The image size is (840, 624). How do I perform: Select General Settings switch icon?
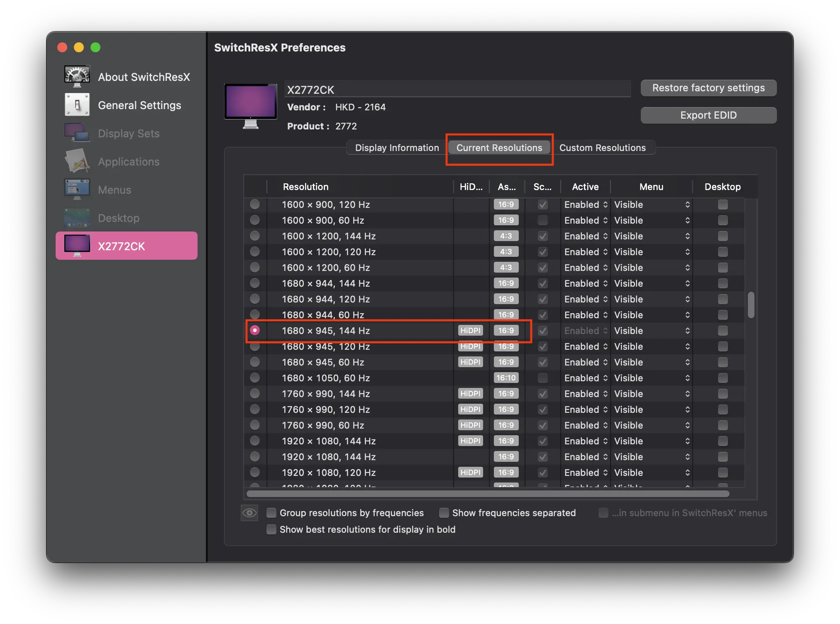[x=77, y=105]
